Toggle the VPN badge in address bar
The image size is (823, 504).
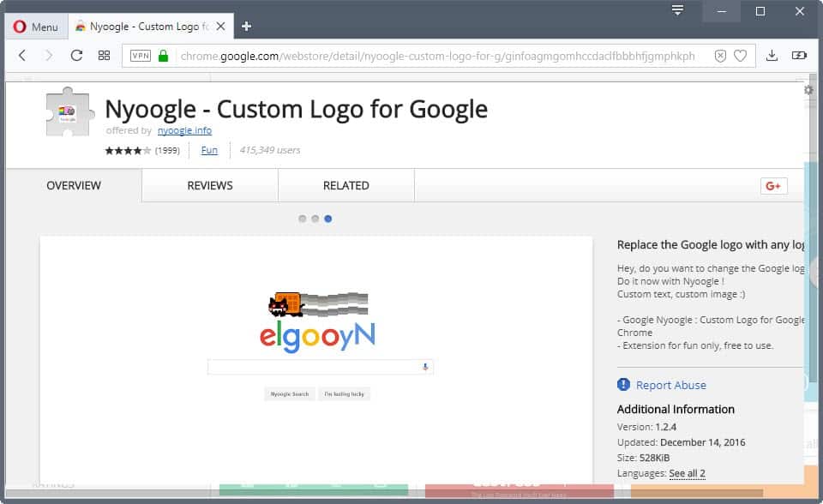[140, 56]
